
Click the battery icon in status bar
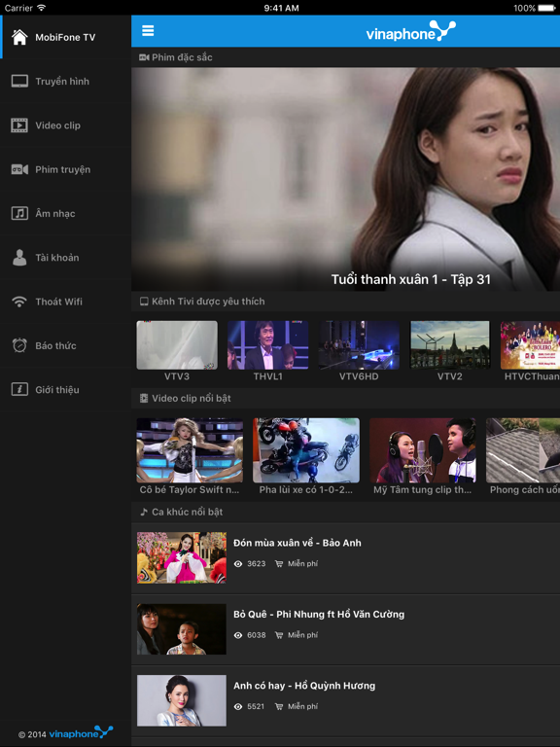coord(546,8)
